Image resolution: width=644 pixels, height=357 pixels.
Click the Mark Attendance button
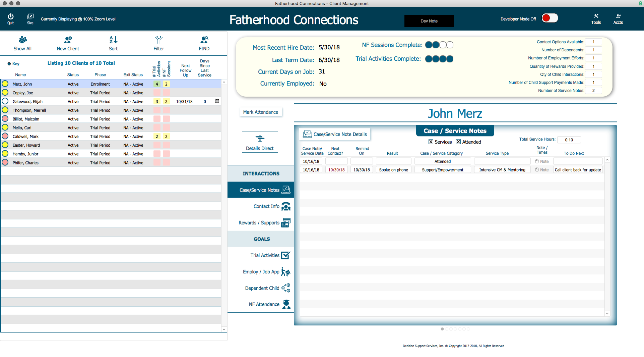[261, 112]
